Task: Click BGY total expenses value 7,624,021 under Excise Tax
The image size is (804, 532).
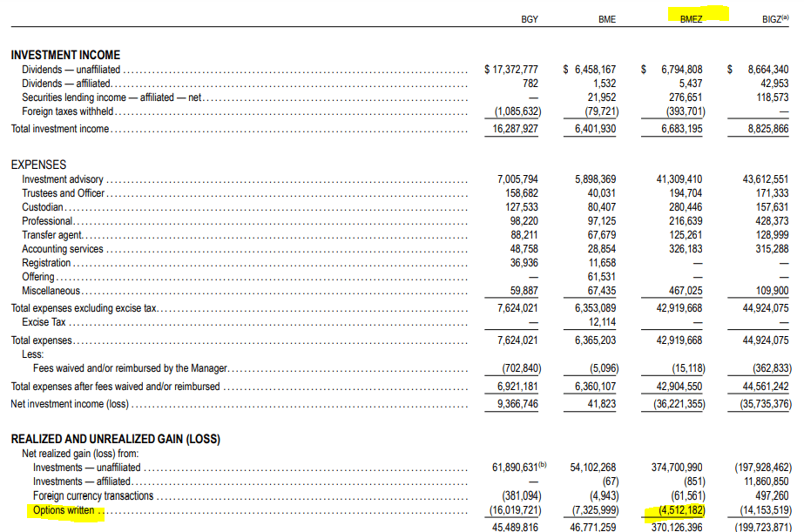Action: click(x=517, y=340)
